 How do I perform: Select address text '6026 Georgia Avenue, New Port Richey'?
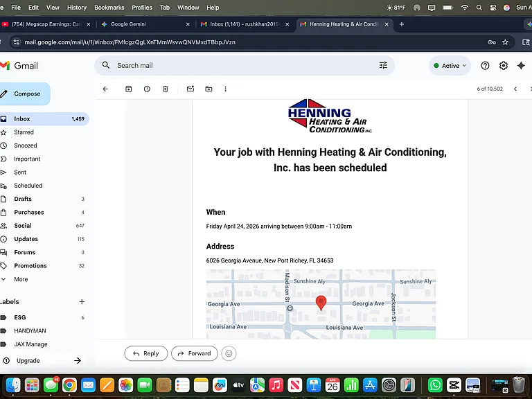[256, 260]
